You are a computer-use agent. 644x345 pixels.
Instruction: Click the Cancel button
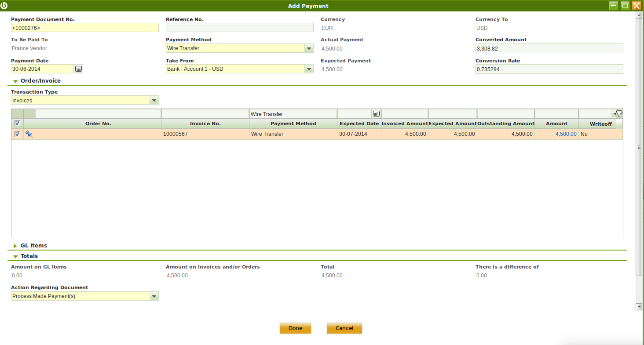coord(344,328)
